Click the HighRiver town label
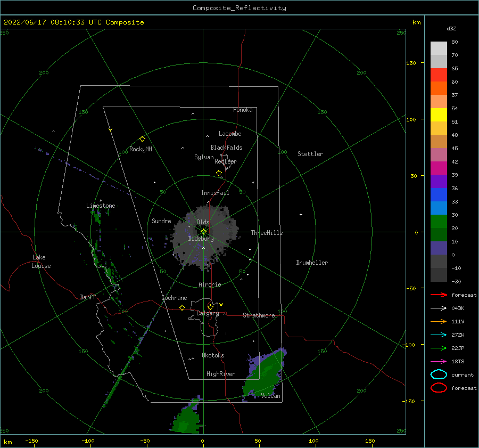479x448 pixels. pos(221,374)
